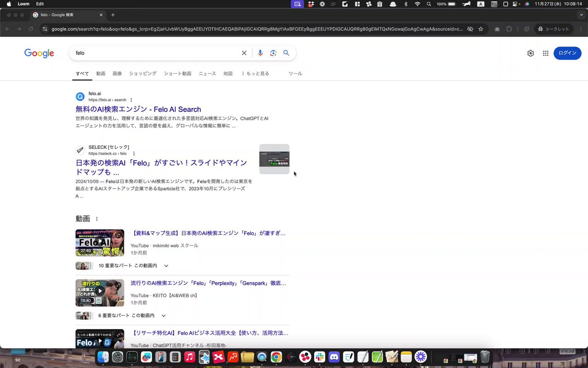The image size is (588, 368).
Task: Focus the Google search input containing felo
Action: [x=156, y=53]
